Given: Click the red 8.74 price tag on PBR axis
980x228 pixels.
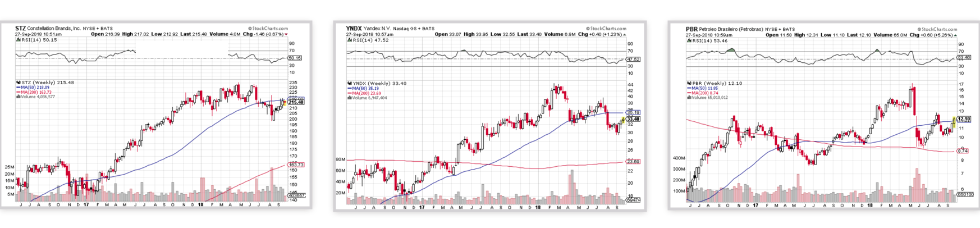Looking at the screenshot, I should pyautogui.click(x=963, y=151).
